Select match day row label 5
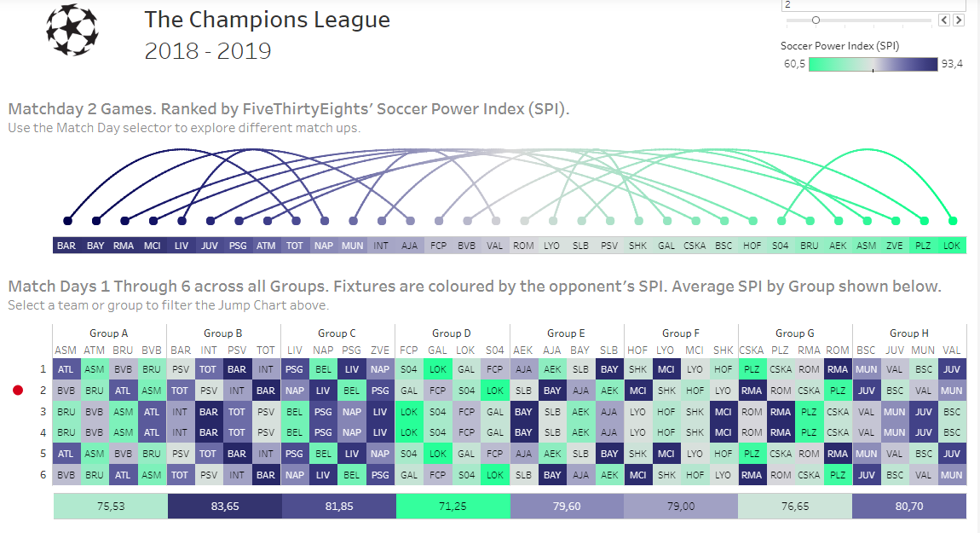The width and height of the screenshot is (980, 533). [41, 455]
